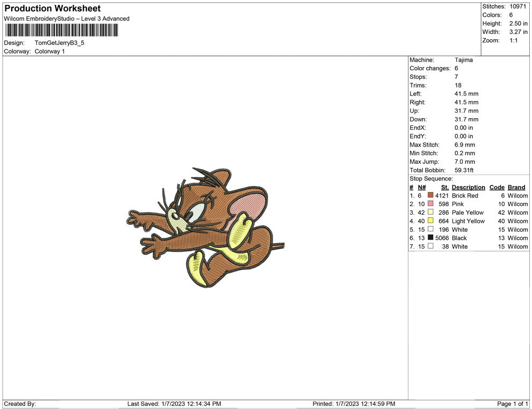
Task: Click the Brand column header
Action: pos(516,187)
